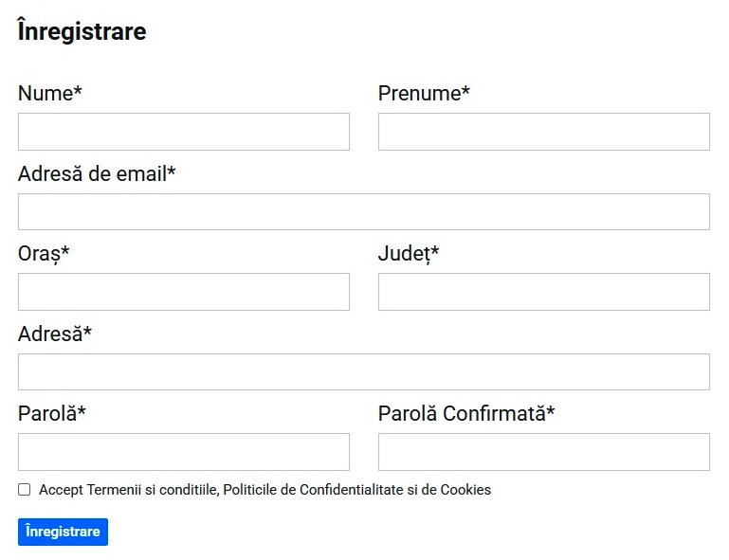The image size is (729, 560).
Task: Click the Parolă Confirmată* label
Action: 466,413
